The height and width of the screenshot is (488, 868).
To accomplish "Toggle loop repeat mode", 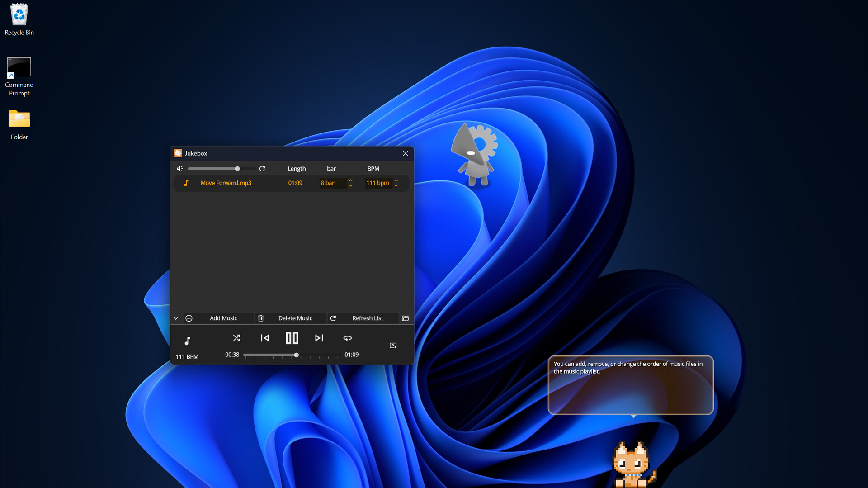I will tap(348, 338).
